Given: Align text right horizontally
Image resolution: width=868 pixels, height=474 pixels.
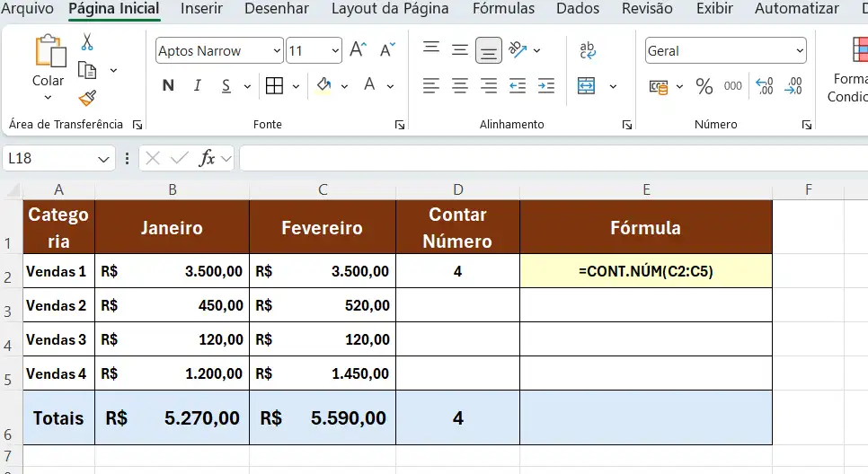Looking at the screenshot, I should (x=488, y=85).
